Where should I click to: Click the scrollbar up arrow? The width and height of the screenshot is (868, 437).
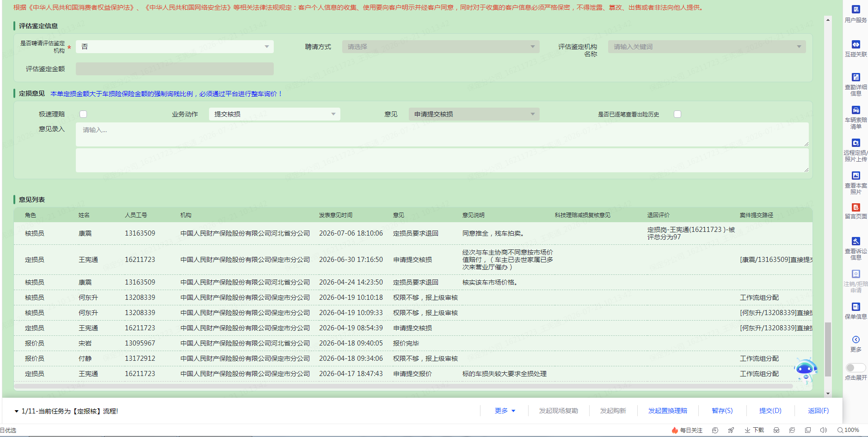click(828, 19)
